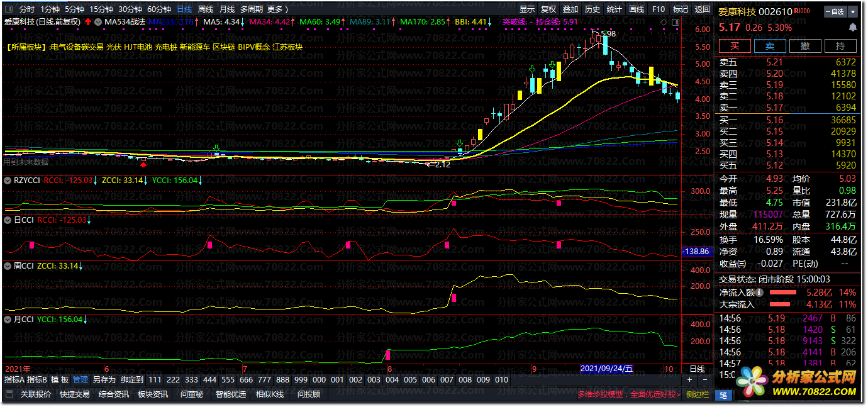868x407 pixels.
Task: Toggle the 侧边栏 sidebar
Action: pyautogui.click(x=698, y=394)
